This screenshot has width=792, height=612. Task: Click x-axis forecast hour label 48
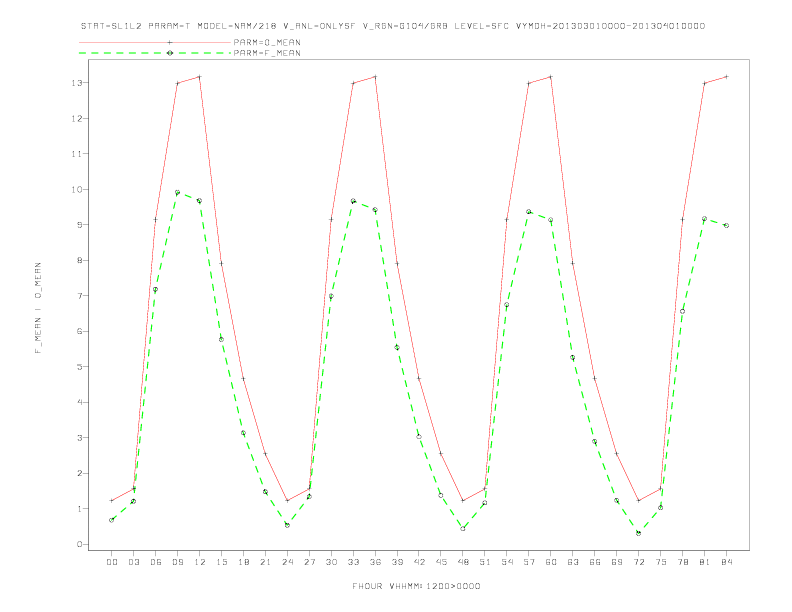463,562
